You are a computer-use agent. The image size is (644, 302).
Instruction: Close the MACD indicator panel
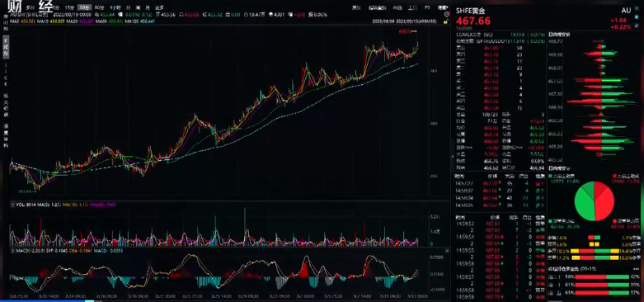(447, 250)
